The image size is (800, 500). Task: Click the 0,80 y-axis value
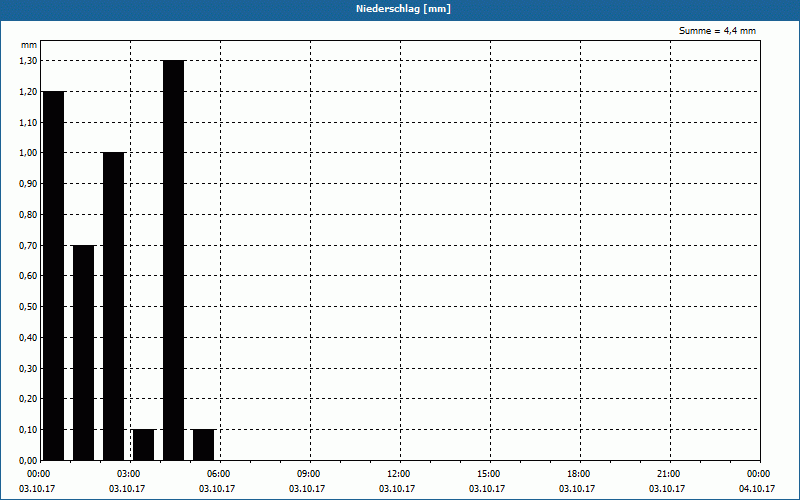pyautogui.click(x=28, y=215)
